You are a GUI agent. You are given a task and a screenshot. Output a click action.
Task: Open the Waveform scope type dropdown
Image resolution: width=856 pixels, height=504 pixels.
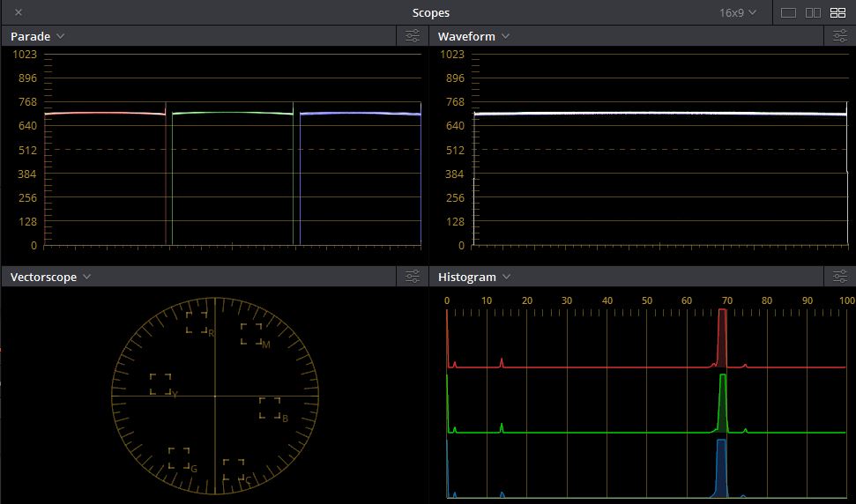point(473,36)
